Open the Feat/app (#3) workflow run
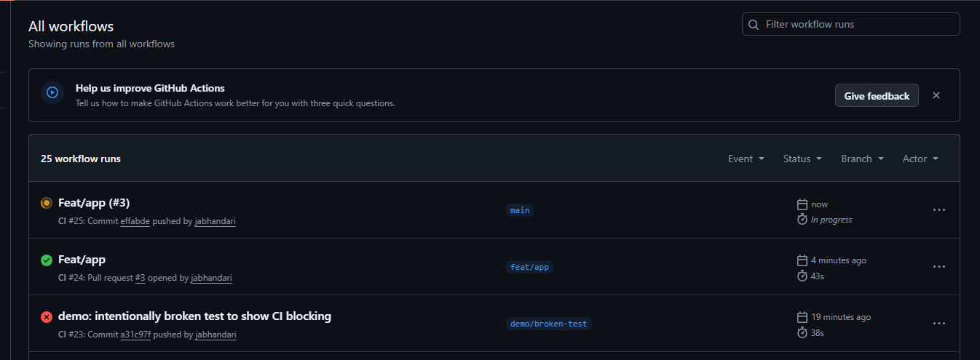This screenshot has height=360, width=980. pyautogui.click(x=94, y=203)
